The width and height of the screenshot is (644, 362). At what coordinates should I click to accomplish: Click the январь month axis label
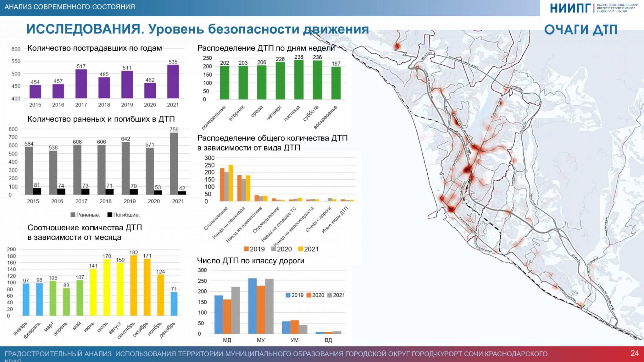pos(20,328)
